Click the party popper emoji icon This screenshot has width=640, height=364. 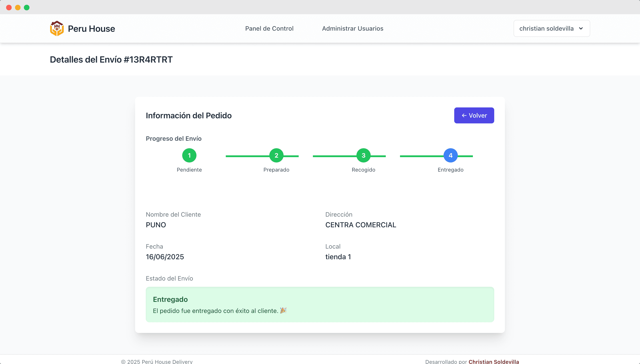click(283, 311)
